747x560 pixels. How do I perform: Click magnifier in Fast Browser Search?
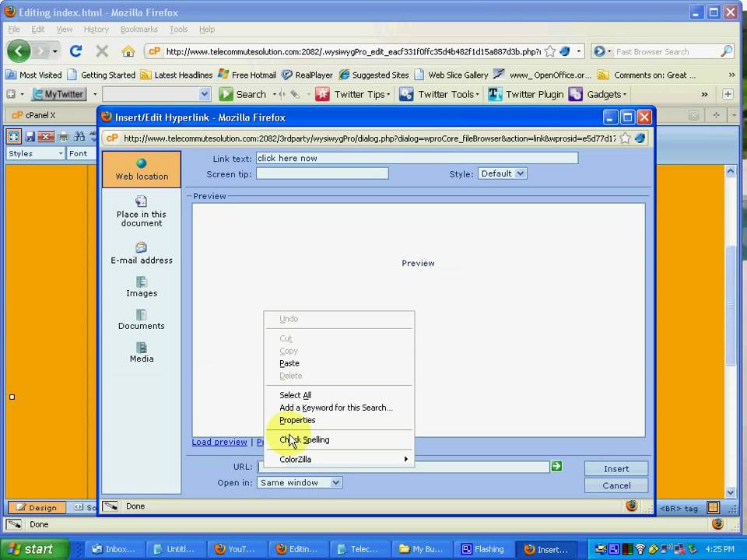[x=727, y=51]
